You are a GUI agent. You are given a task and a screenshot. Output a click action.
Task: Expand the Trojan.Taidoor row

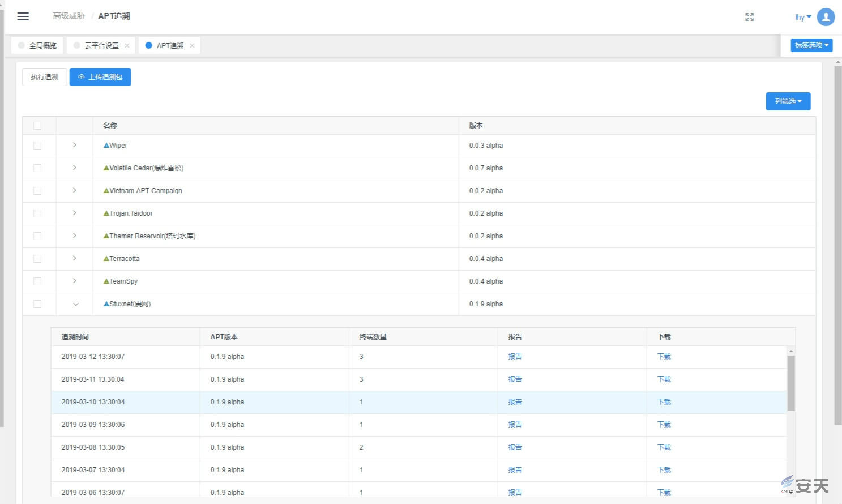[x=75, y=213]
